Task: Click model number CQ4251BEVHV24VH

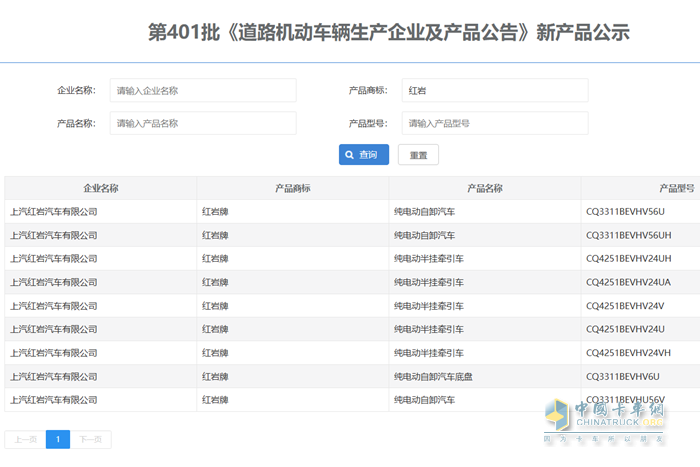Action: click(x=628, y=353)
